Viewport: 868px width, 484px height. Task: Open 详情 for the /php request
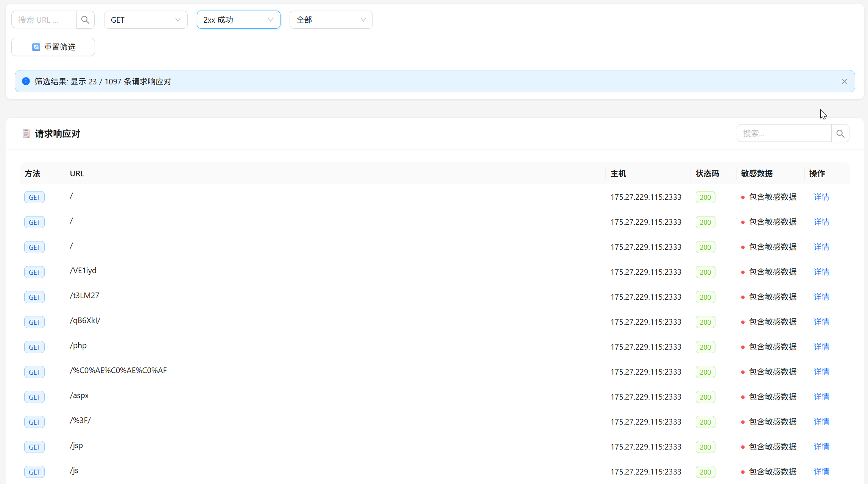821,347
